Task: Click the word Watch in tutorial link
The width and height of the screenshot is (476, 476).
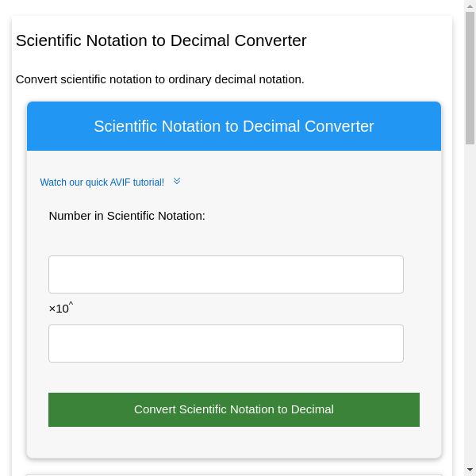Action: point(53,182)
